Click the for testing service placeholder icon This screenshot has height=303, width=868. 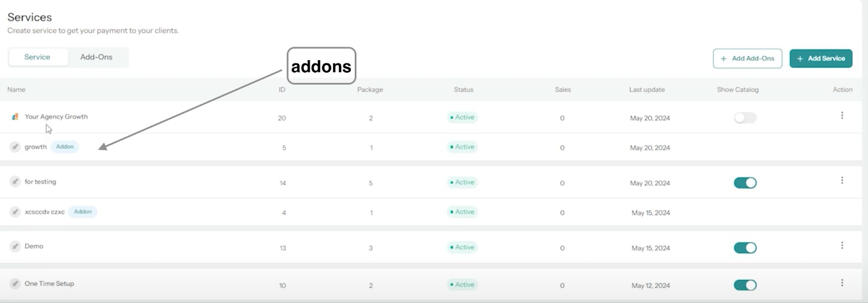[15, 182]
